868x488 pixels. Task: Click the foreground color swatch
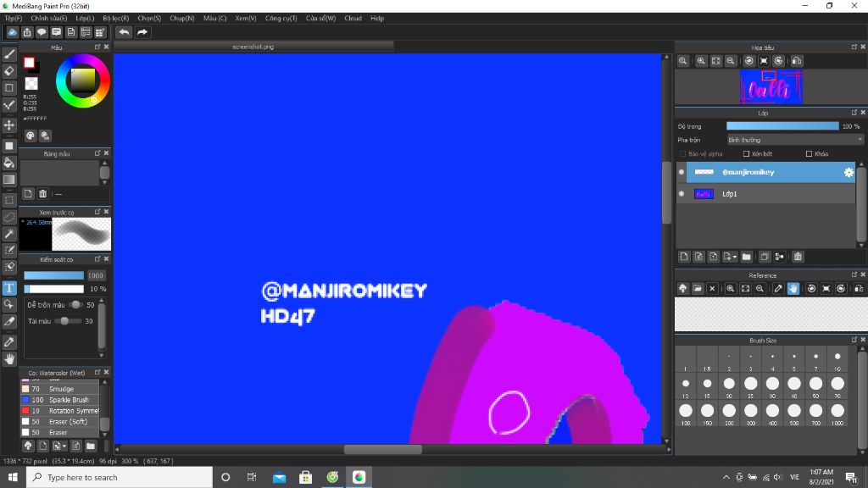coord(30,63)
